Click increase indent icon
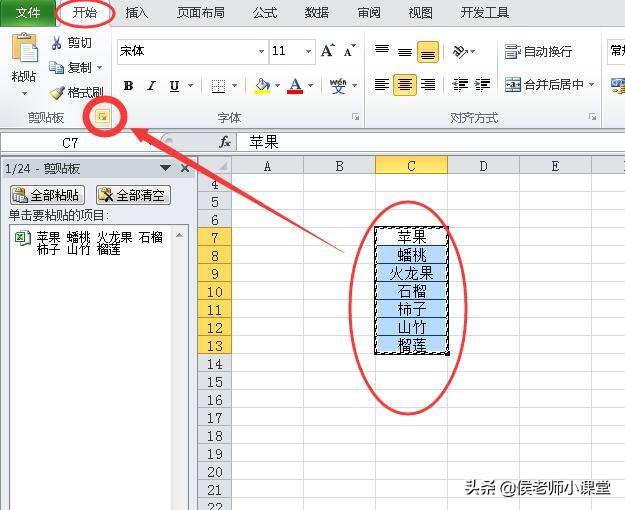The width and height of the screenshot is (625, 510). click(482, 85)
